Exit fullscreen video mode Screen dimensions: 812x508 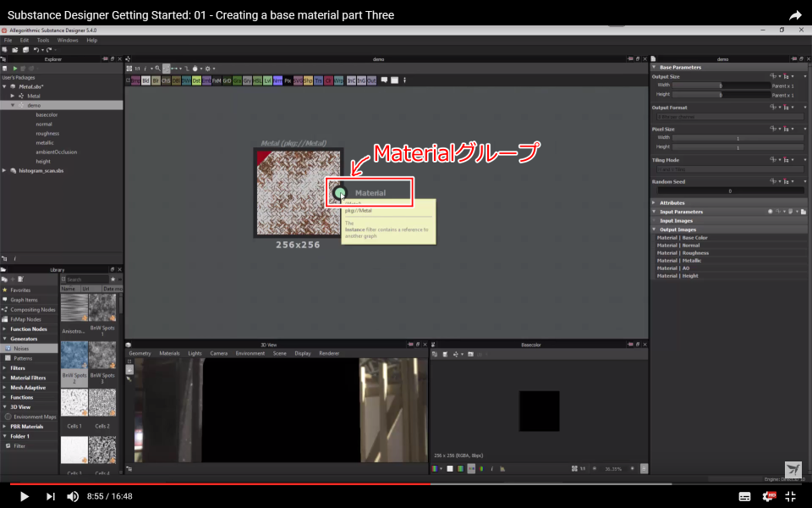(x=790, y=496)
